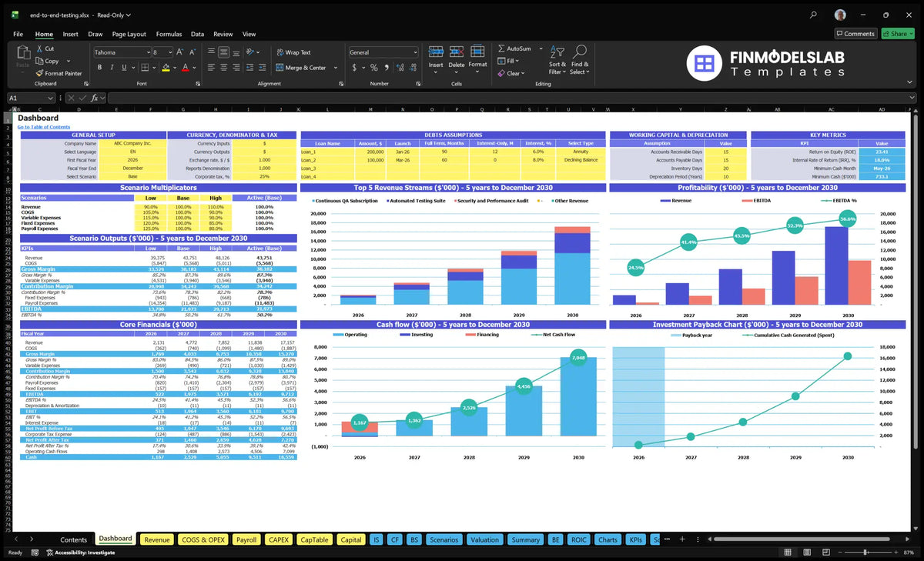Image resolution: width=924 pixels, height=561 pixels.
Task: Apply Bold formatting
Action: pyautogui.click(x=99, y=68)
